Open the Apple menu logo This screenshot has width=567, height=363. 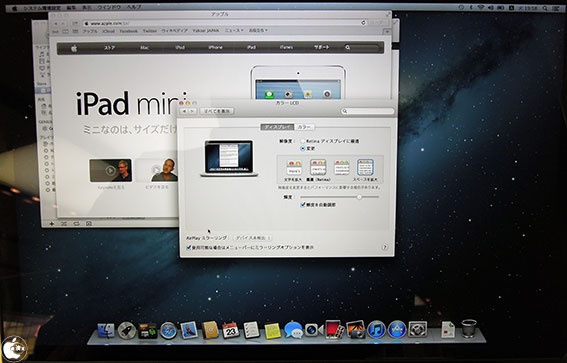tap(14, 8)
